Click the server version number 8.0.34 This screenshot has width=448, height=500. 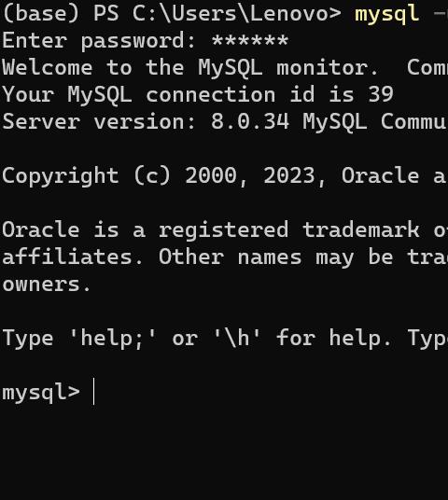(250, 122)
